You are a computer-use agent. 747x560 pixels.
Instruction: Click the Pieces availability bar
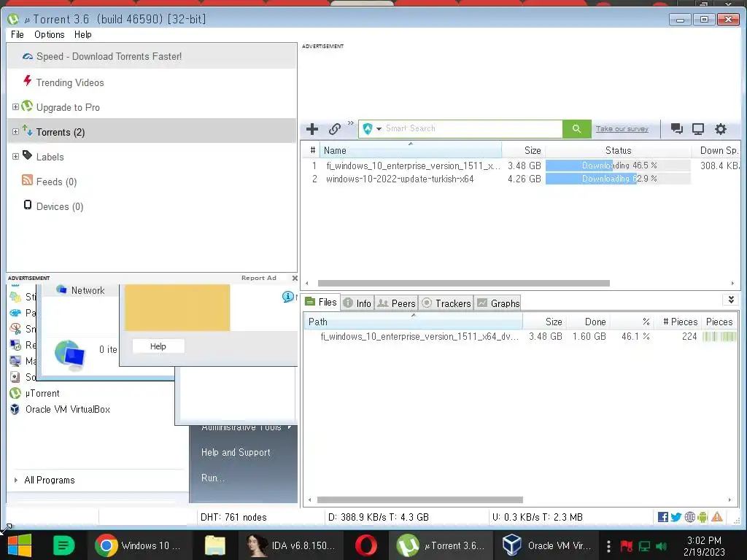pyautogui.click(x=719, y=336)
